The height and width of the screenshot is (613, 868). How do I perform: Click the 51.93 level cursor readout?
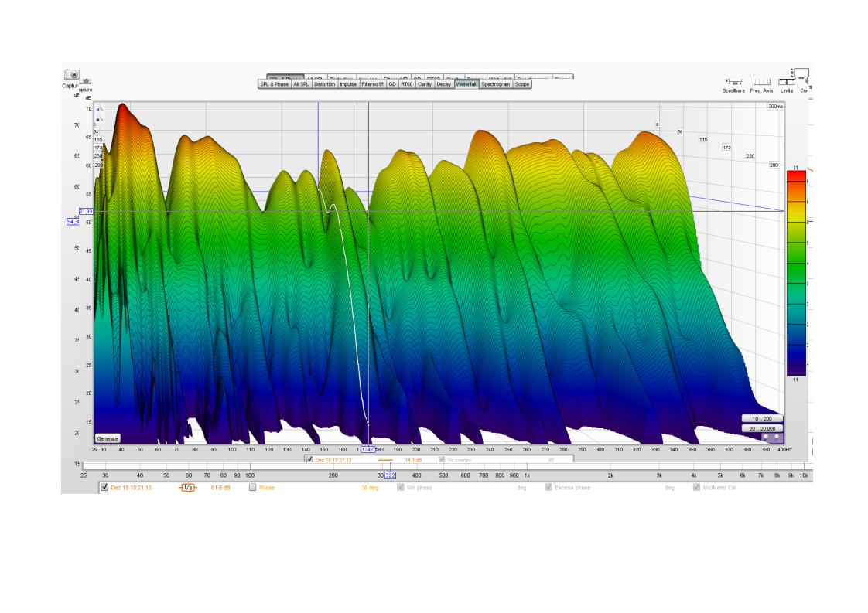[86, 211]
